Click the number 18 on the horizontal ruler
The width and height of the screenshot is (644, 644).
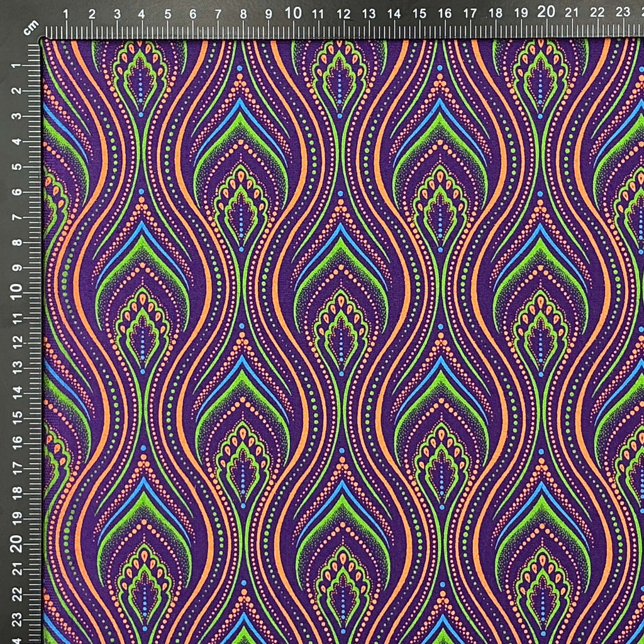pyautogui.click(x=496, y=13)
